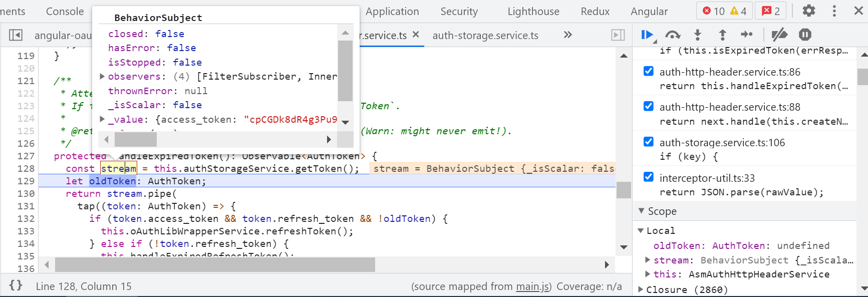Toggle pause on exceptions icon

[805, 35]
